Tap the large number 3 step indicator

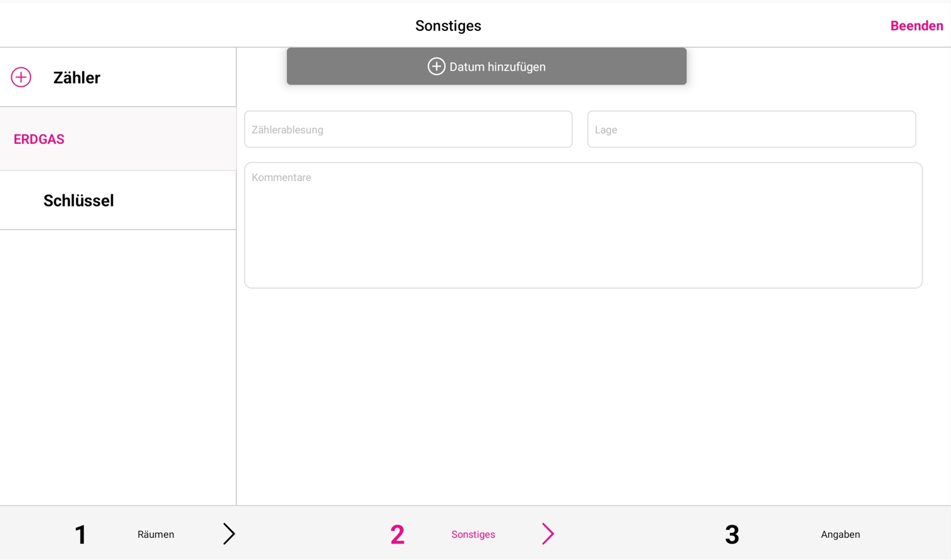click(732, 535)
